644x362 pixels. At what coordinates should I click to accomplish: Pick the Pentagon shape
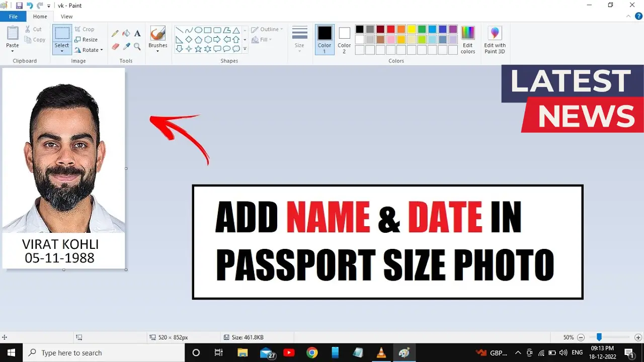click(x=198, y=39)
